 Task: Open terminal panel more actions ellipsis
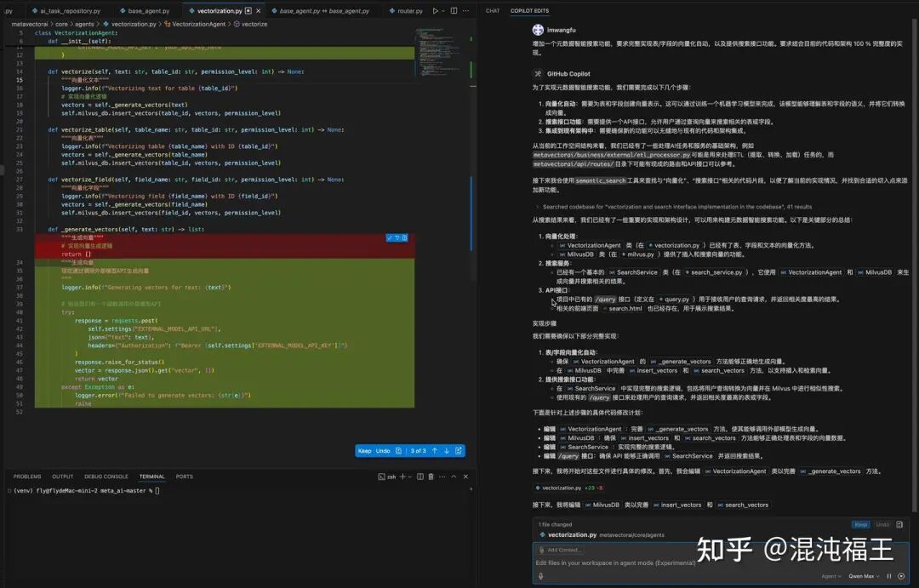pyautogui.click(x=442, y=477)
